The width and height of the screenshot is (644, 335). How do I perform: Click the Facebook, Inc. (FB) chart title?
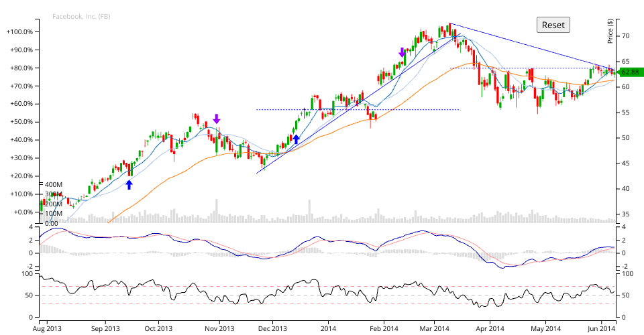pos(82,16)
